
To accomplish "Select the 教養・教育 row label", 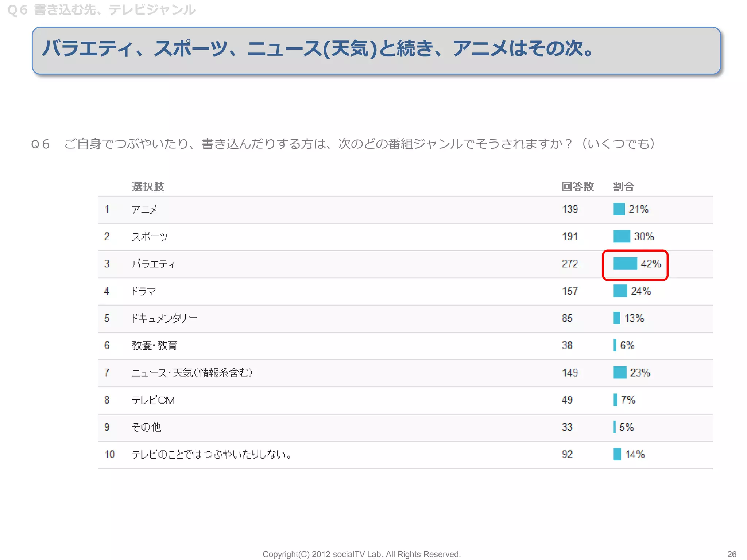I will point(154,345).
